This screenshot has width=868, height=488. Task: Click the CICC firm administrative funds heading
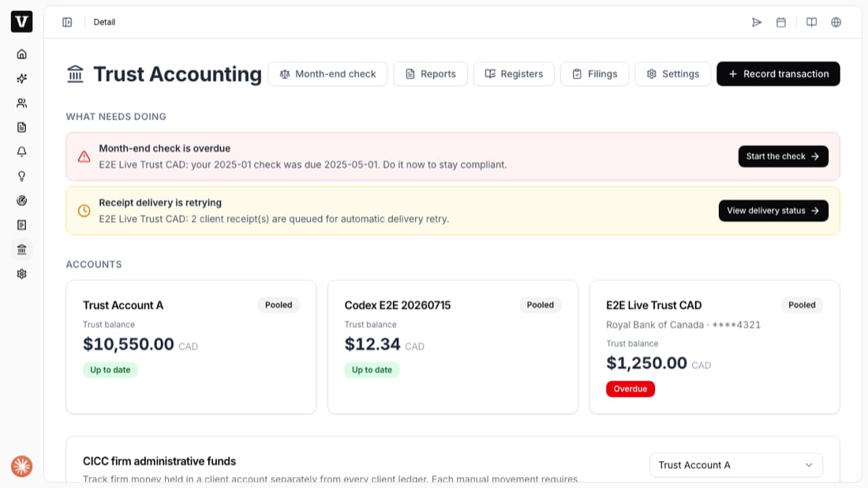pyautogui.click(x=159, y=461)
